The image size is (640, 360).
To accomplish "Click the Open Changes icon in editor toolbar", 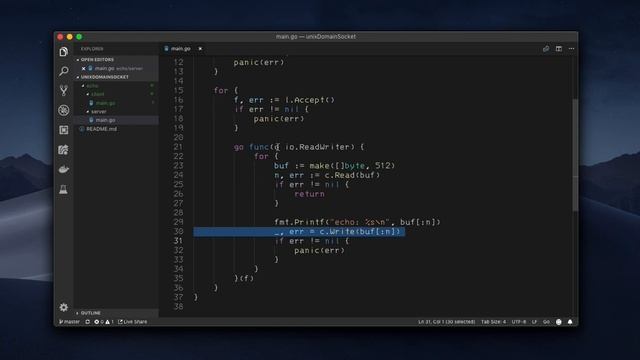I will (546, 49).
